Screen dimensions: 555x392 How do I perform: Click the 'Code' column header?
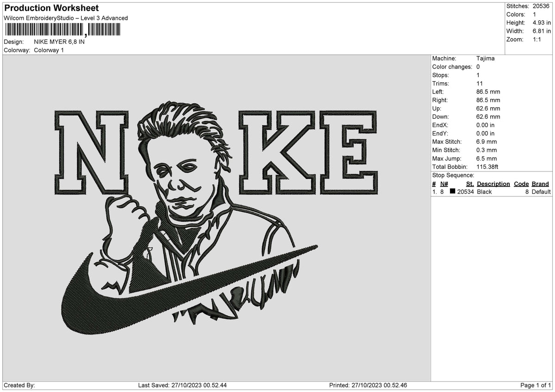[x=521, y=184]
